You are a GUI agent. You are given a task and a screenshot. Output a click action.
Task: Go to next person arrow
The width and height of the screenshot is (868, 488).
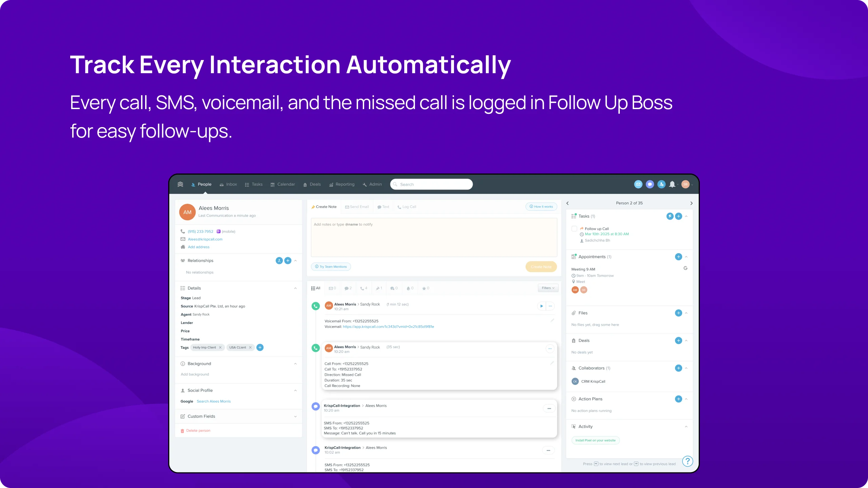pos(691,203)
